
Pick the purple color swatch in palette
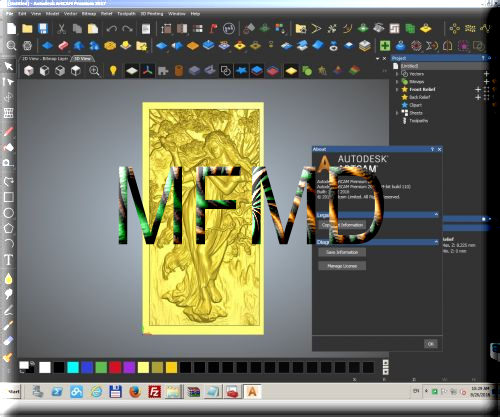(129, 368)
